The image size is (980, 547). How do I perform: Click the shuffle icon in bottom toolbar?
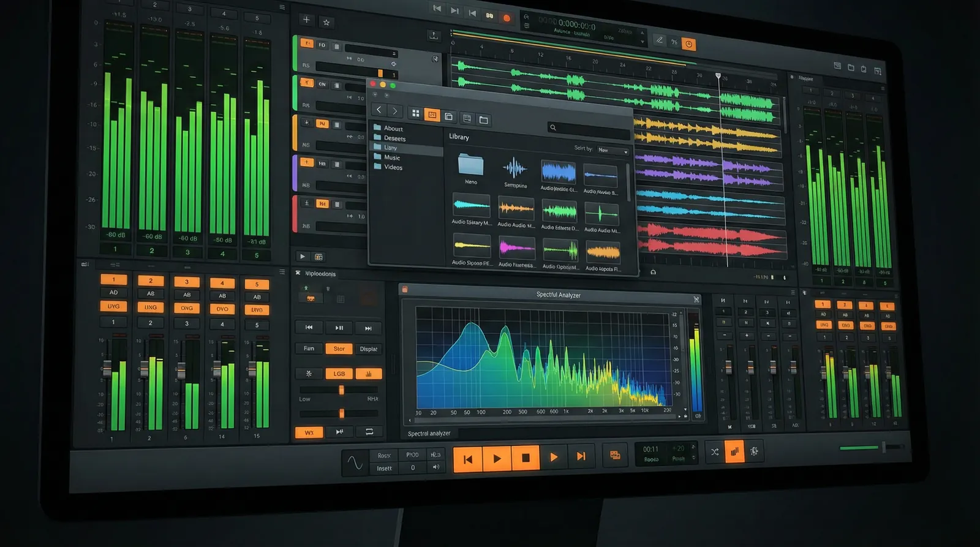tap(715, 452)
